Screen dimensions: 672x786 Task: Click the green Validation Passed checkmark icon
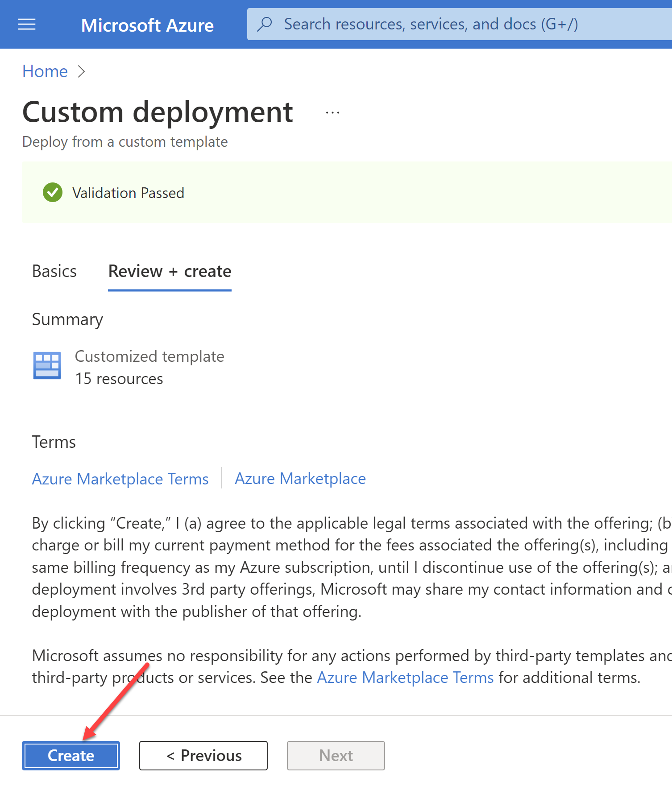point(53,192)
